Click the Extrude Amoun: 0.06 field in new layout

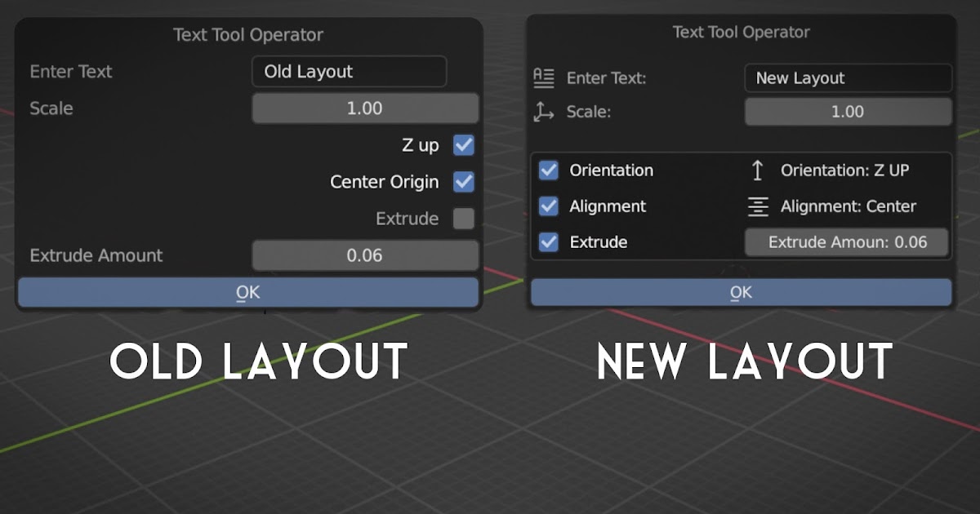[x=846, y=242]
